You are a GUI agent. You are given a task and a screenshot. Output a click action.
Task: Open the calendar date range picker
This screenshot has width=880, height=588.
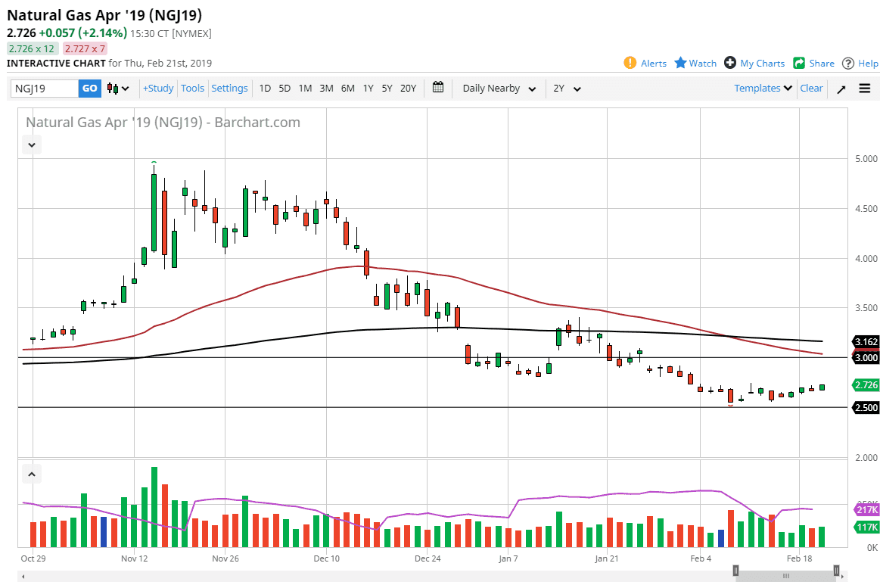click(438, 88)
